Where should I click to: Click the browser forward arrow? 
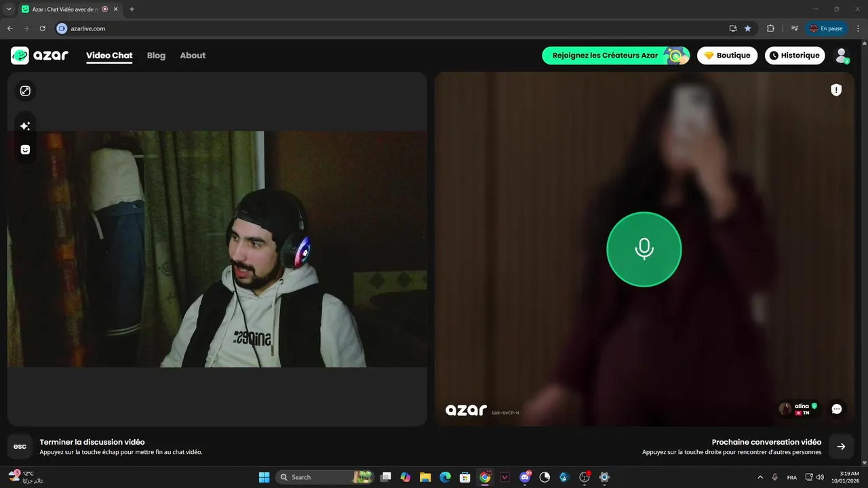(26, 28)
